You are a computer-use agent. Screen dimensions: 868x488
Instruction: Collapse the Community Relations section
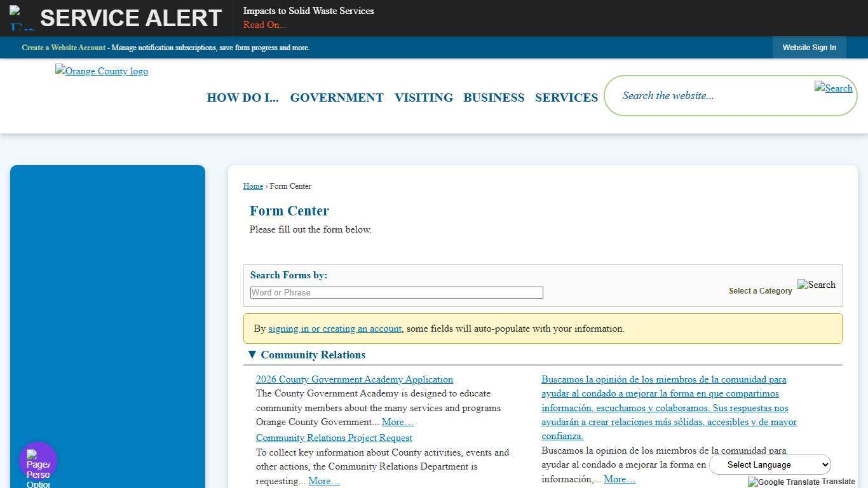point(252,355)
